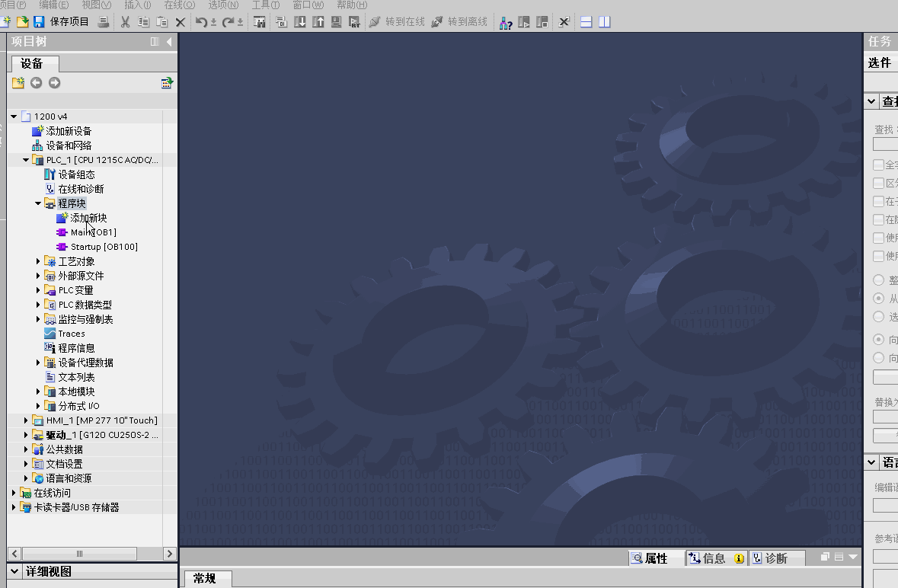Click the overview icon at project tree toolbar right

click(x=167, y=83)
